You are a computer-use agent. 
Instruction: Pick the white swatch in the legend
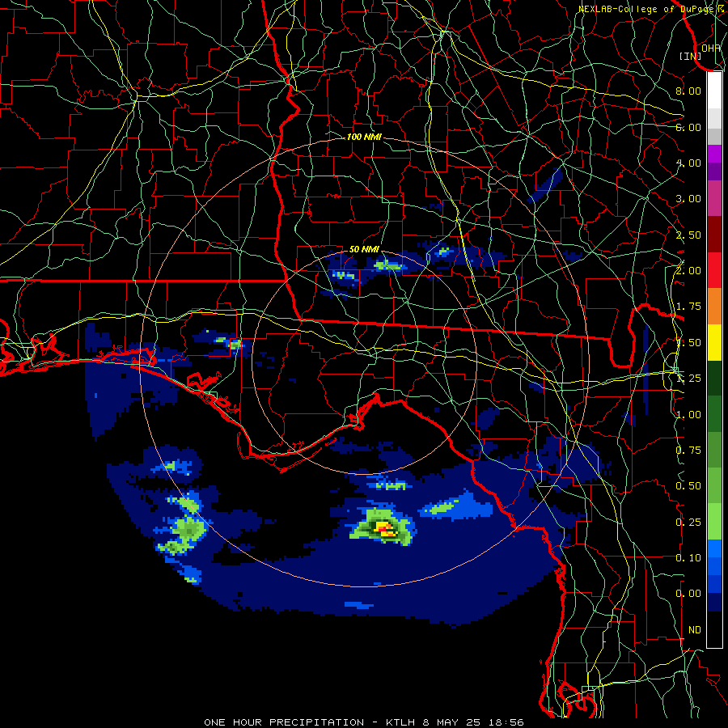714,90
